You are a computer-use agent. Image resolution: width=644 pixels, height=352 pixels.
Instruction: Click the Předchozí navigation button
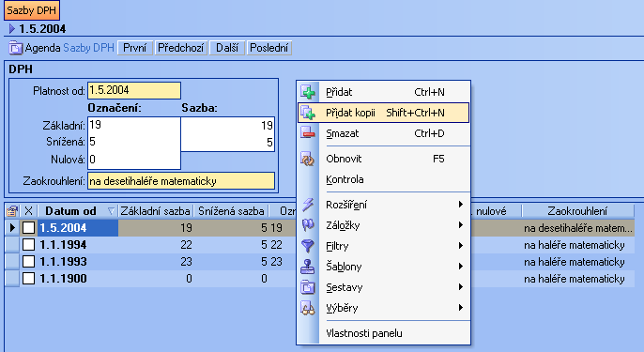181,48
